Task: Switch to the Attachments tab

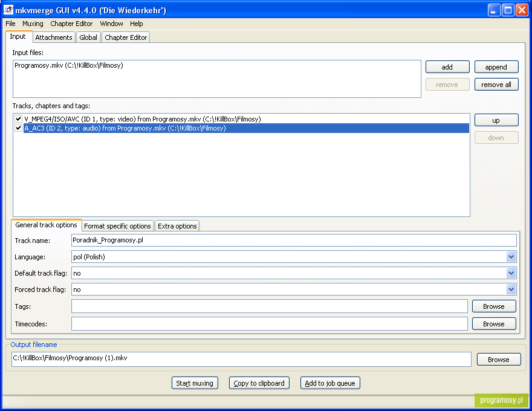Action: click(x=54, y=37)
